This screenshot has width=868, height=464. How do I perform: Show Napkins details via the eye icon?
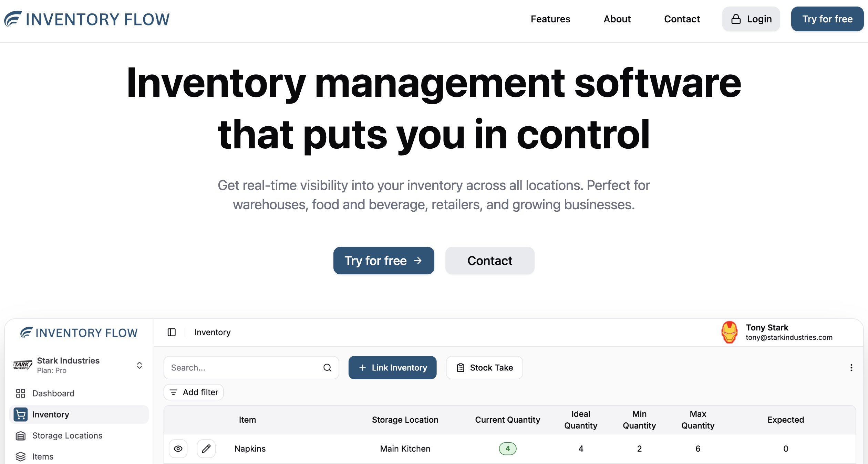pos(178,449)
